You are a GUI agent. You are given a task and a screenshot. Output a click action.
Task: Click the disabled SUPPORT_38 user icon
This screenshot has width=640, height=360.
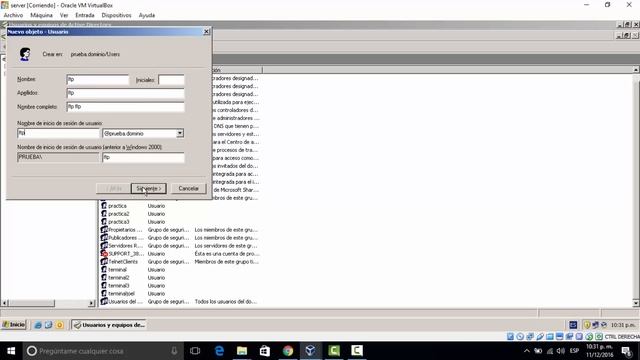pos(104,253)
